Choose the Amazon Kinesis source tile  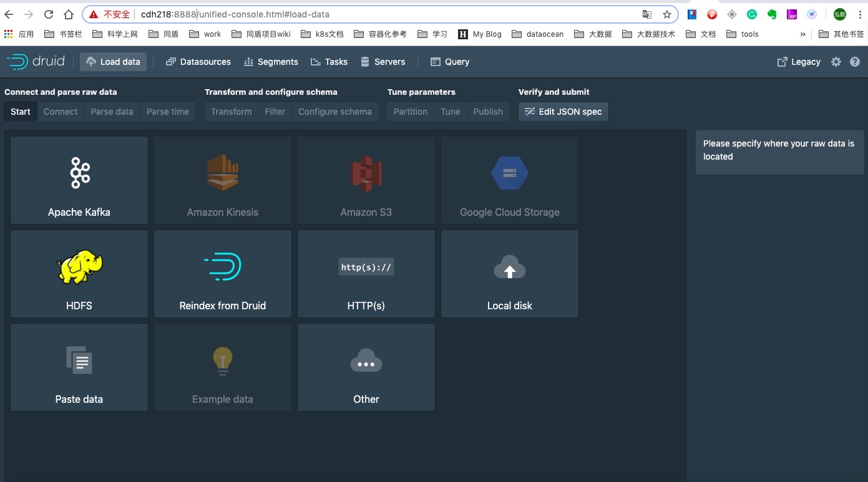pyautogui.click(x=223, y=180)
